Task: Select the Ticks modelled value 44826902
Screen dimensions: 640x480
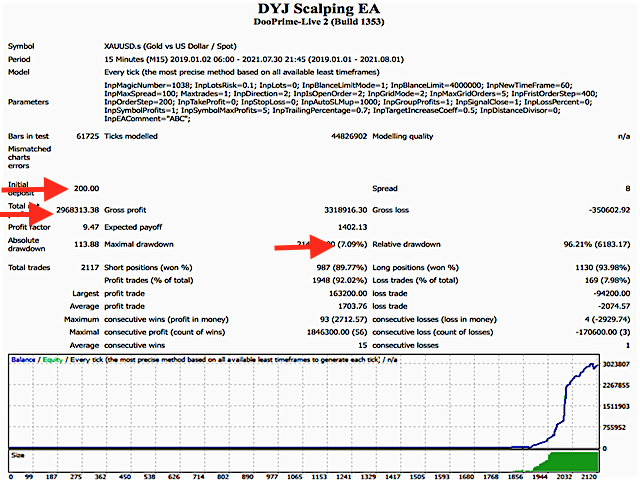Action: click(349, 136)
